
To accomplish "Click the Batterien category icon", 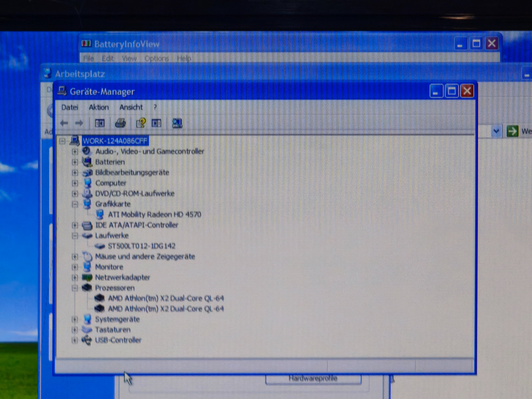I will pos(87,162).
